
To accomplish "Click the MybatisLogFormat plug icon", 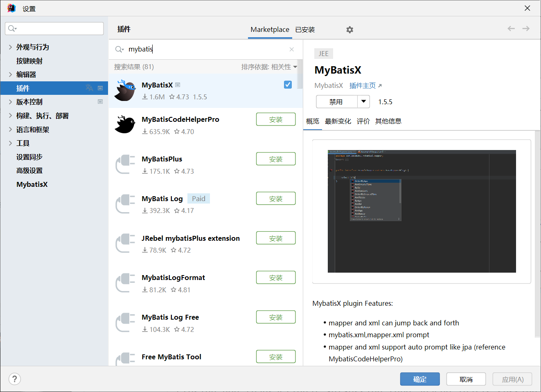I will (125, 283).
